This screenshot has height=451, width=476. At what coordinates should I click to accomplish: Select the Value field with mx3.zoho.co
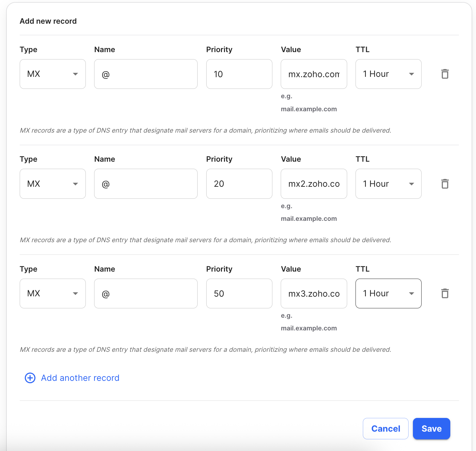(314, 293)
